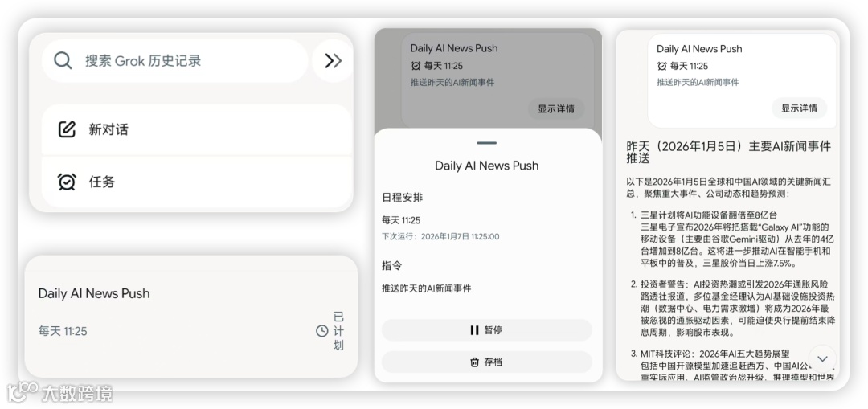Click 下次运行: 2026年1月7日 11:25:00 text
868x409 pixels.
coord(440,237)
